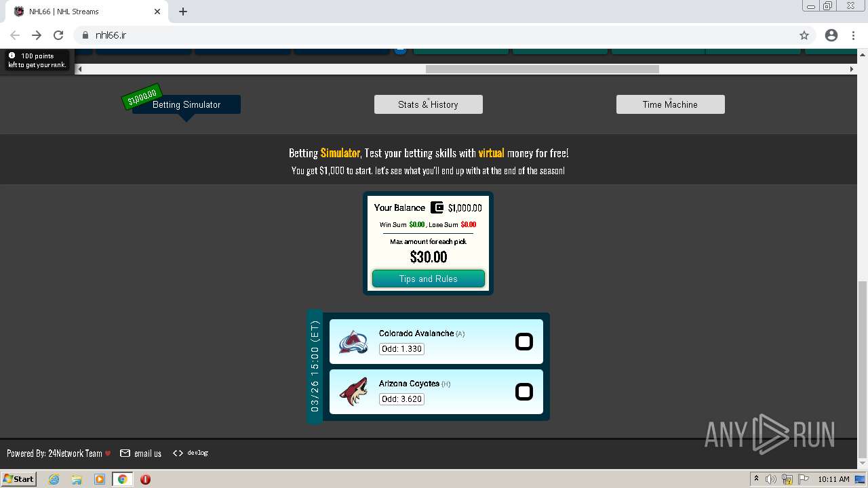Click the browser back arrow
This screenshot has width=868, height=488.
[15, 35]
